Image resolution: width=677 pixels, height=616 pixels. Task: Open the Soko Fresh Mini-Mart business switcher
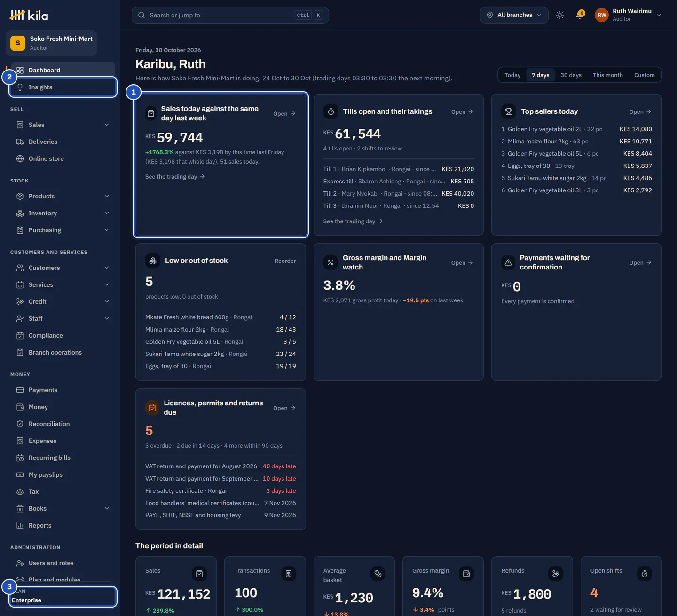51,43
